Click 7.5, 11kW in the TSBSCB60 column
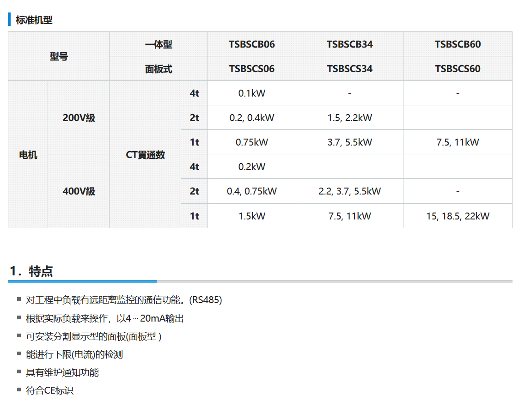 (x=458, y=142)
